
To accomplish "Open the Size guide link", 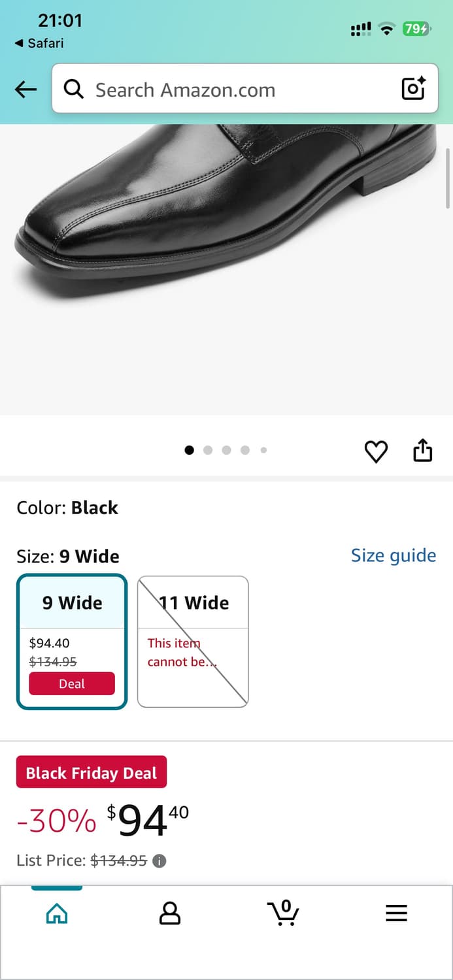I will tap(393, 555).
